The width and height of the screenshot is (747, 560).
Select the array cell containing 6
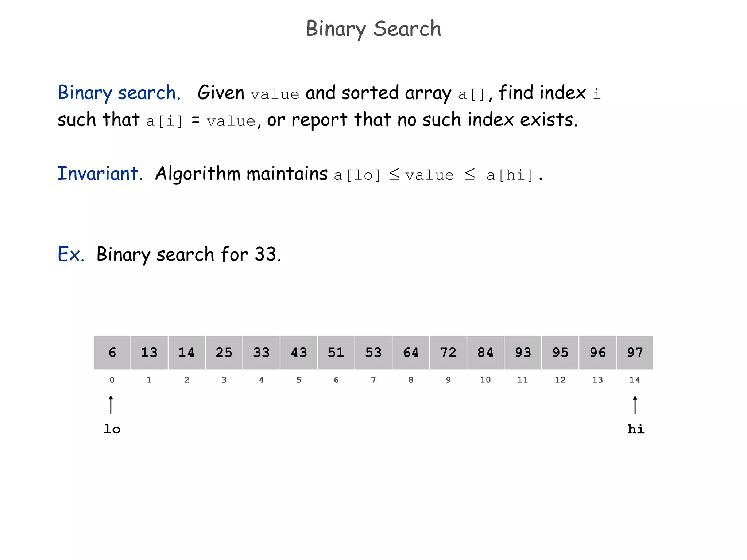click(112, 353)
